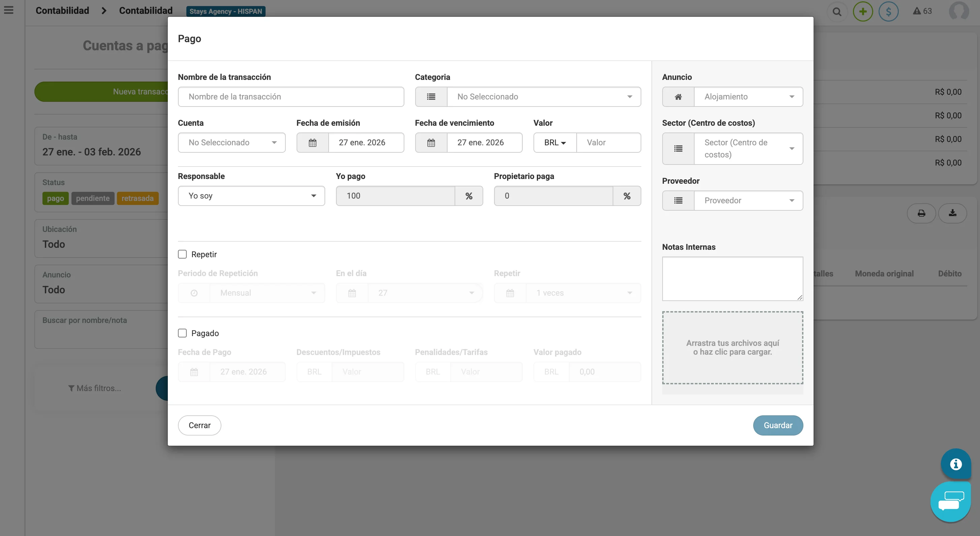Image resolution: width=980 pixels, height=536 pixels.
Task: Click the Fecha de vencimiento calendar icon
Action: pos(431,143)
